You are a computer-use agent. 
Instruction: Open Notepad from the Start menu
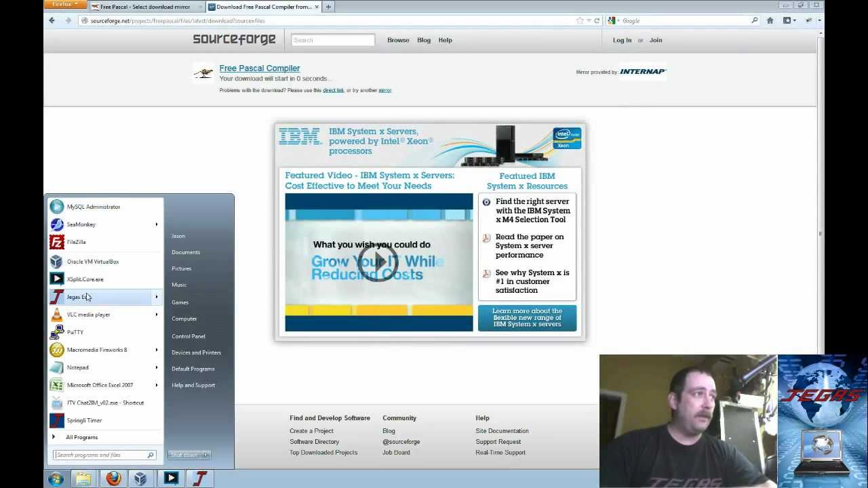105,367
